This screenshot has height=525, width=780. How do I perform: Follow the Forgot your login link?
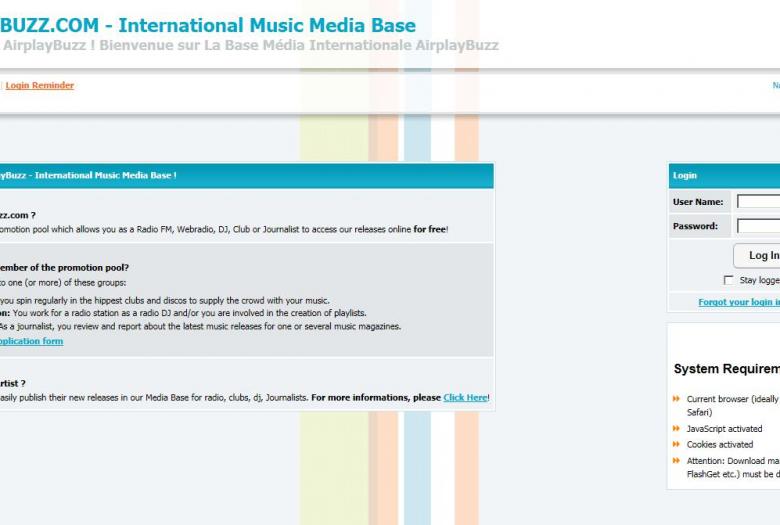(x=738, y=302)
